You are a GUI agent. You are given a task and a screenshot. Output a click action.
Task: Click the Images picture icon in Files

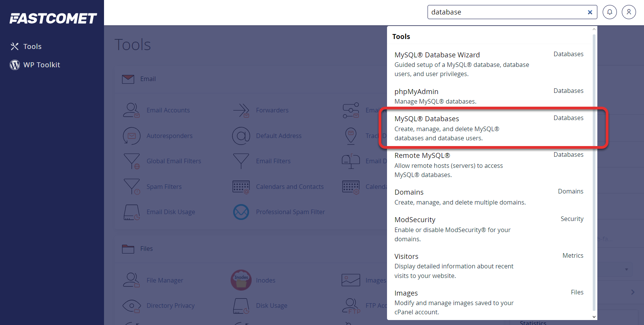(351, 280)
